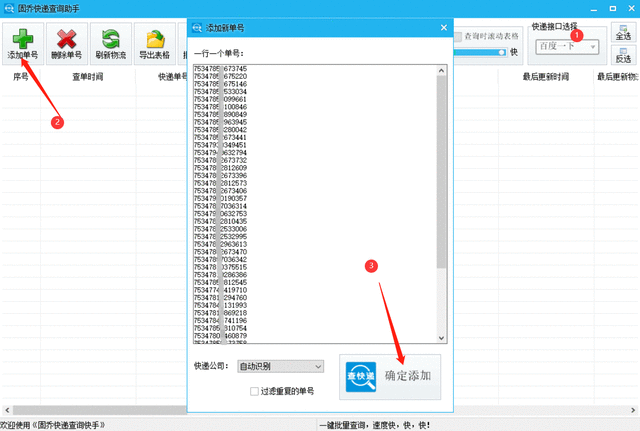Close the 添加新单号 dialog

(x=444, y=28)
